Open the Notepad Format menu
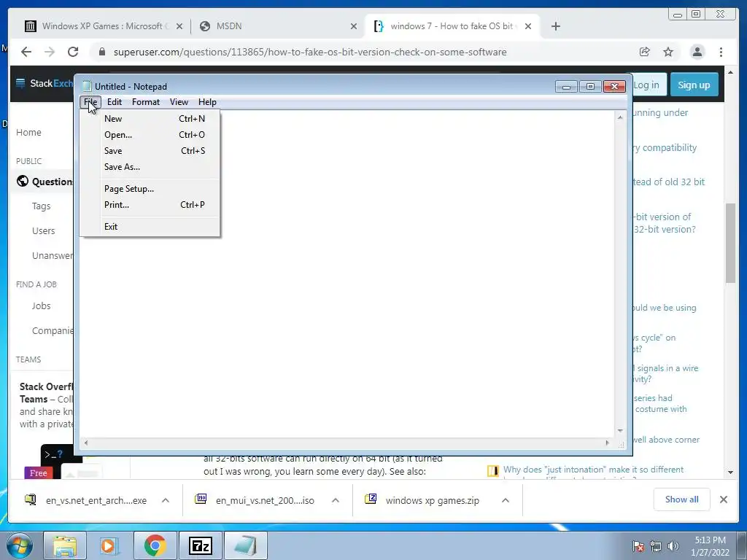The image size is (747, 560). tap(146, 102)
